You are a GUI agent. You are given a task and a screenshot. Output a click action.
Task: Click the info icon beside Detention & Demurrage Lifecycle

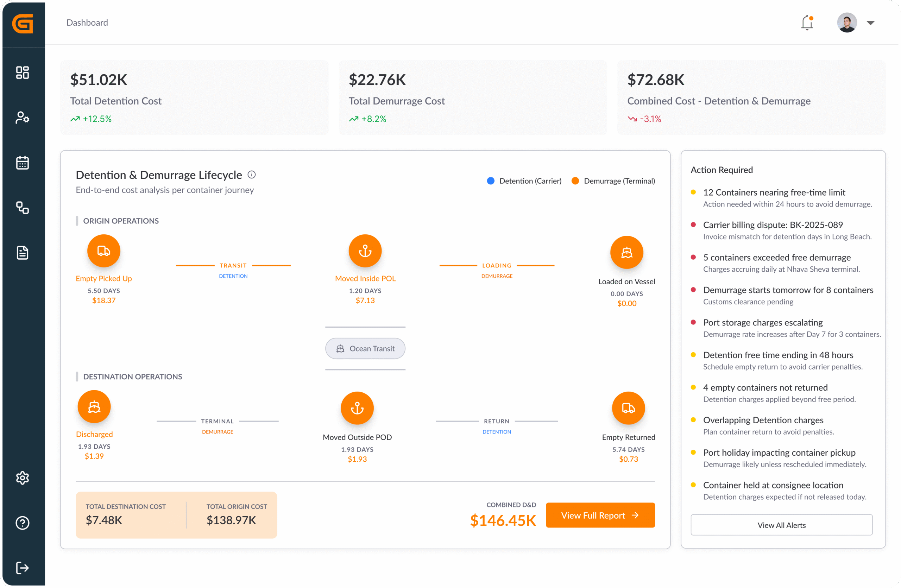[x=251, y=175]
